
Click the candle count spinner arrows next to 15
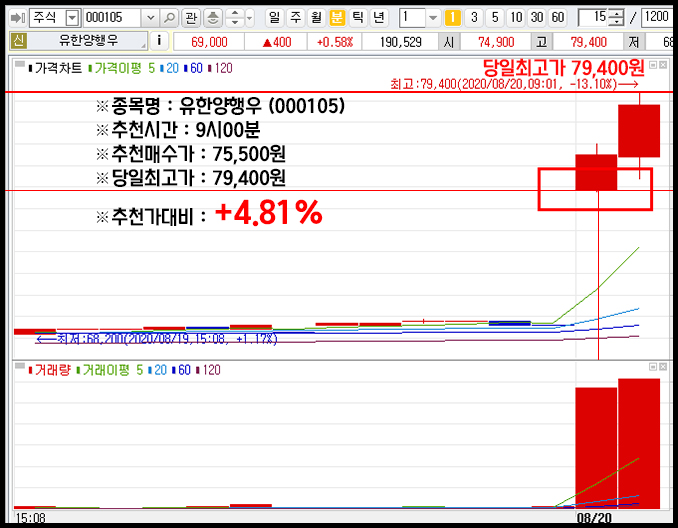[616, 18]
